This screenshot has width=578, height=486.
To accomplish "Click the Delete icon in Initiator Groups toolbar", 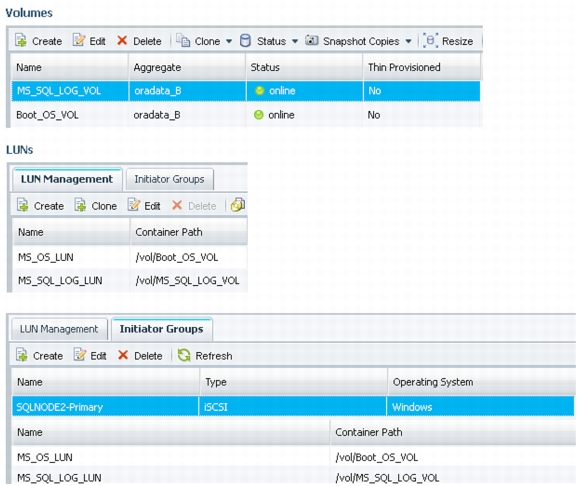I will pos(123,355).
